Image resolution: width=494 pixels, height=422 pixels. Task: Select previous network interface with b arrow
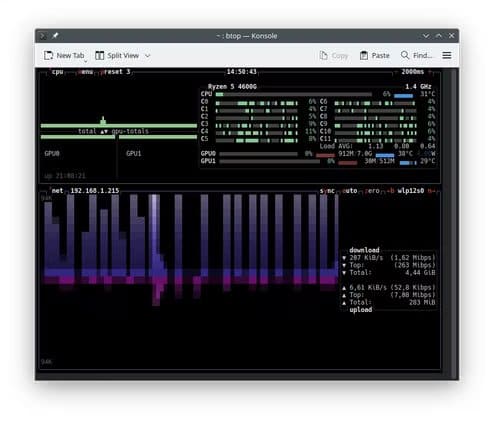(390, 191)
